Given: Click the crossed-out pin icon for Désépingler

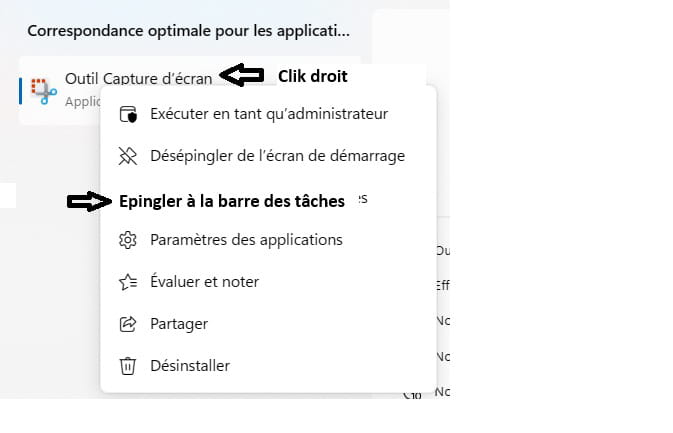Looking at the screenshot, I should (127, 156).
